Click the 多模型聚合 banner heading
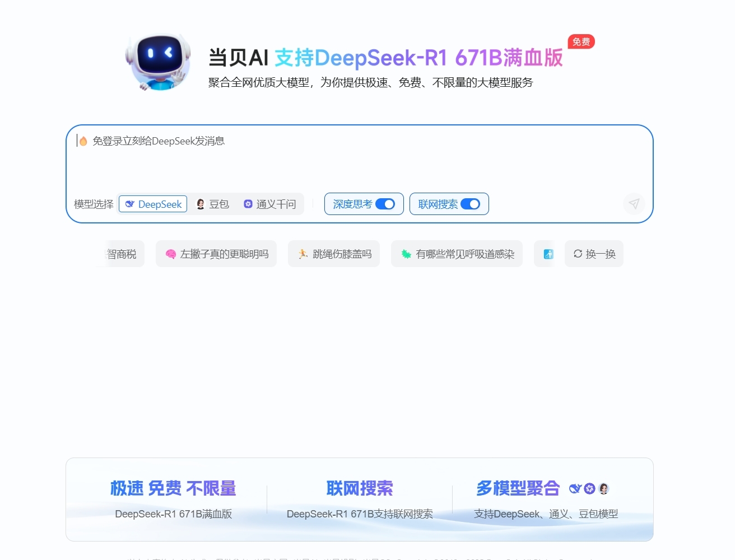Viewport: 735px width, 560px height. 518,488
